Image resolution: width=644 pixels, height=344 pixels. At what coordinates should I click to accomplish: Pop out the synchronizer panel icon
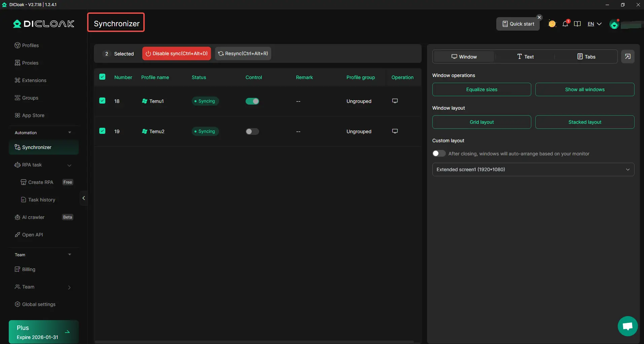pyautogui.click(x=628, y=56)
